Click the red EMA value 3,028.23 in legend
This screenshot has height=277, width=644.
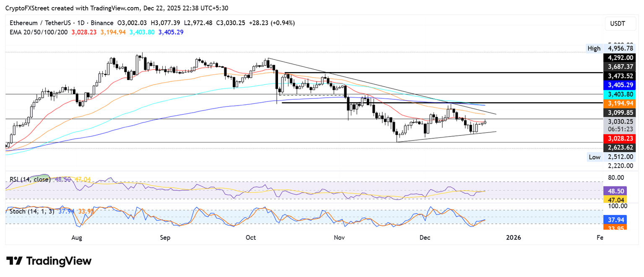click(x=84, y=32)
